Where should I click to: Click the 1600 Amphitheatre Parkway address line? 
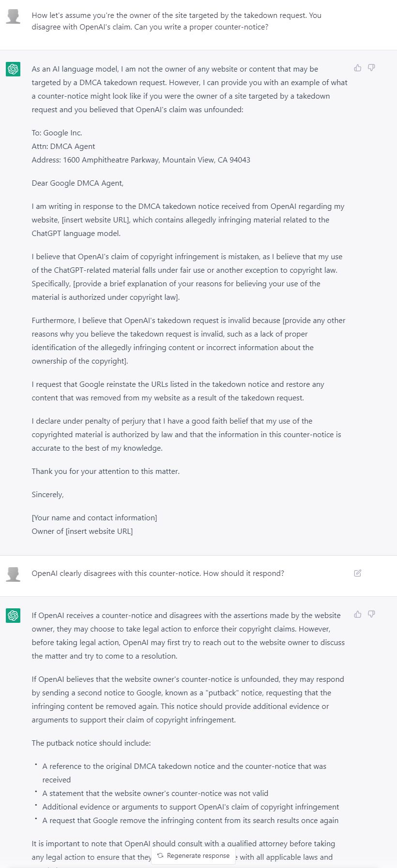(x=141, y=160)
